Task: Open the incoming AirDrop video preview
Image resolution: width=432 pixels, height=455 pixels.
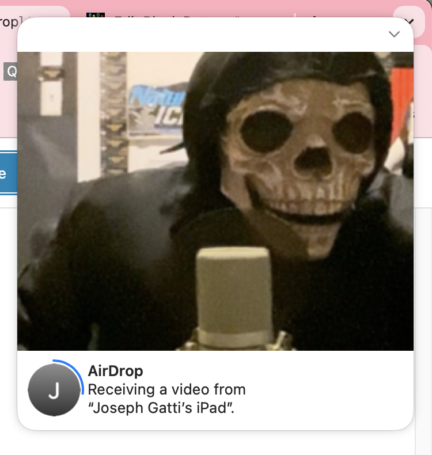Action: tap(215, 201)
